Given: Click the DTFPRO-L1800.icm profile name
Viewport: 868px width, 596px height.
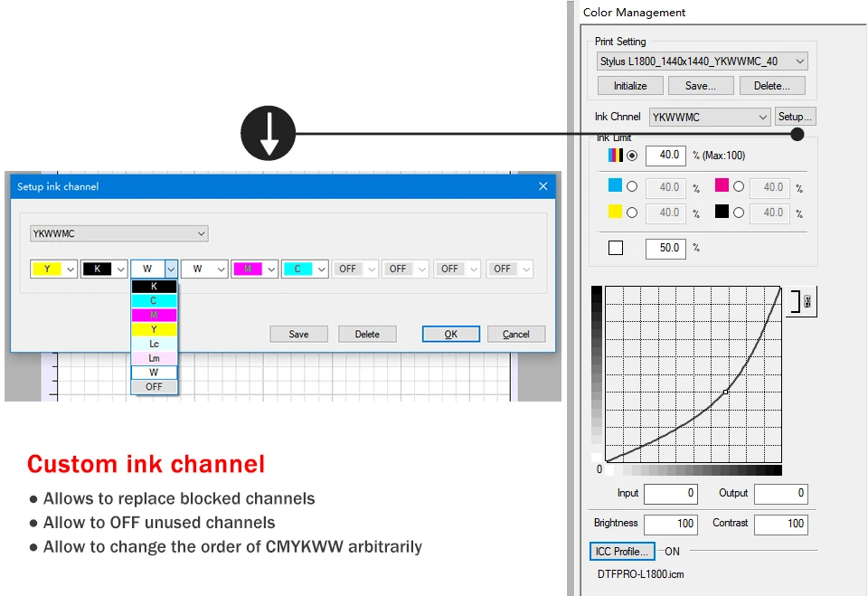Looking at the screenshot, I should click(640, 574).
